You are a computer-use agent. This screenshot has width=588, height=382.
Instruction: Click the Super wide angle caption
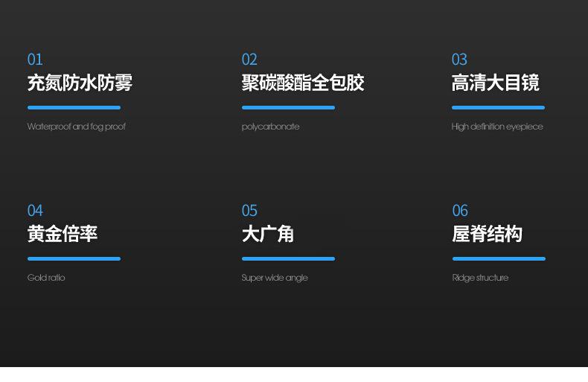[275, 278]
